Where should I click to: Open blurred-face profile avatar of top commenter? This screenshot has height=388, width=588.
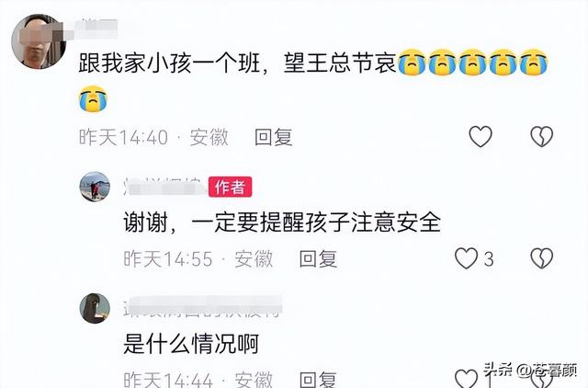[39, 41]
